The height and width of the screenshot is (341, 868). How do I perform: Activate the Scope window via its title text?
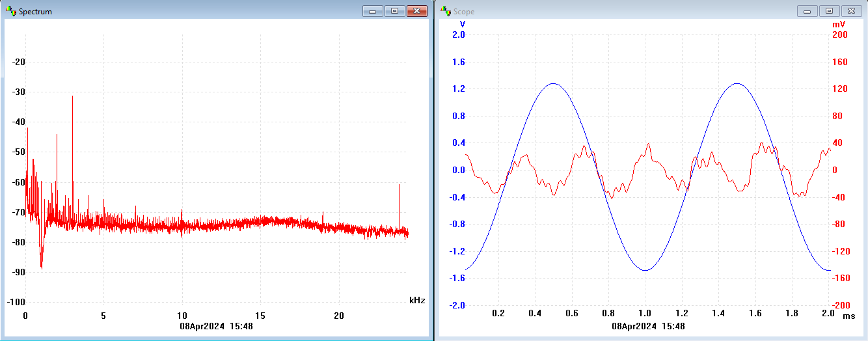[x=464, y=12]
